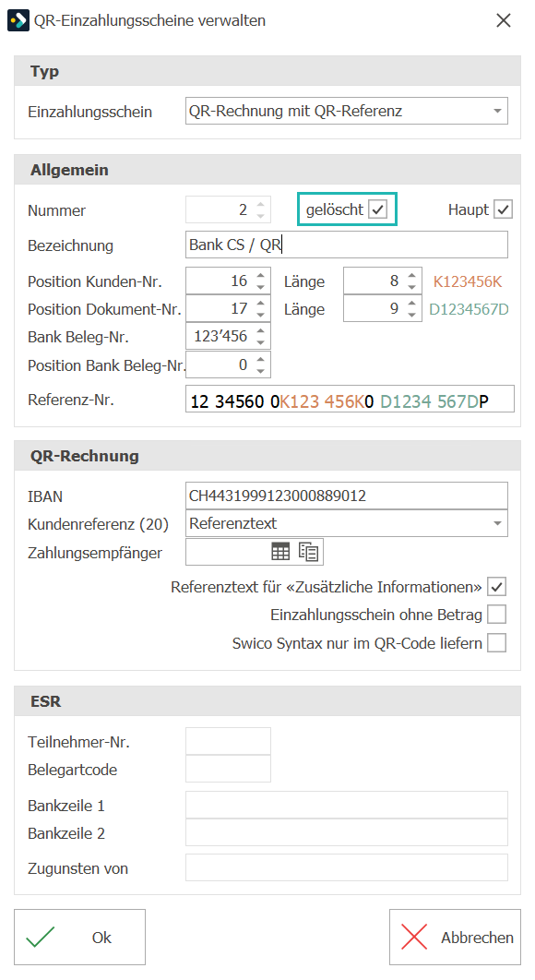Click the Zugunsten von field

346,867
